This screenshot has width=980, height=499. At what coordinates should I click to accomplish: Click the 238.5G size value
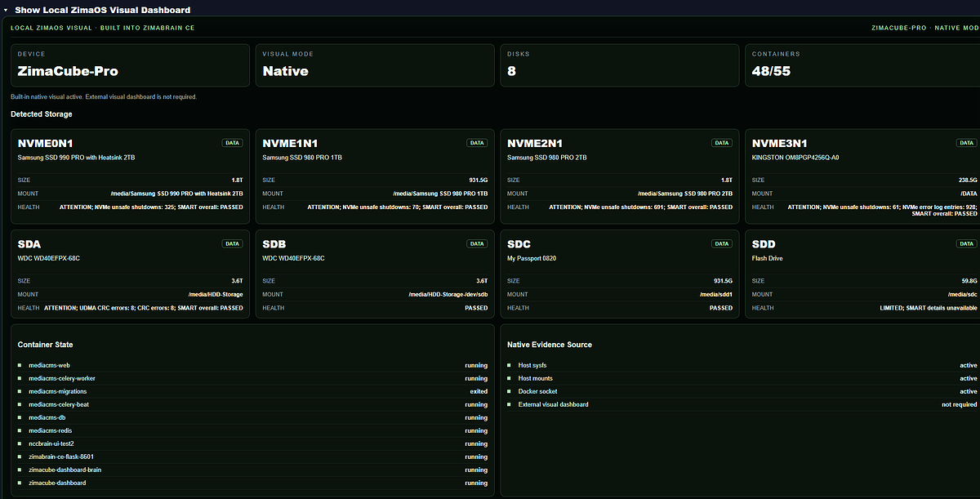click(967, 180)
